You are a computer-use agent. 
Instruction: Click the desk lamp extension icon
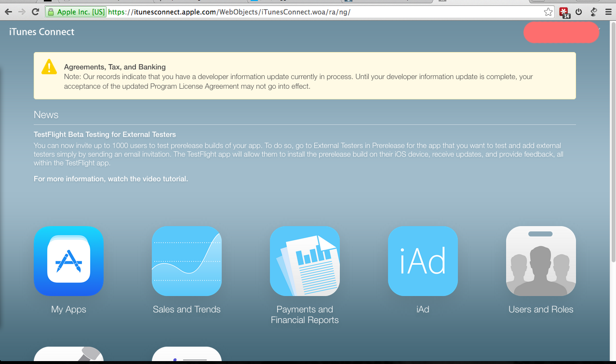coord(594,12)
